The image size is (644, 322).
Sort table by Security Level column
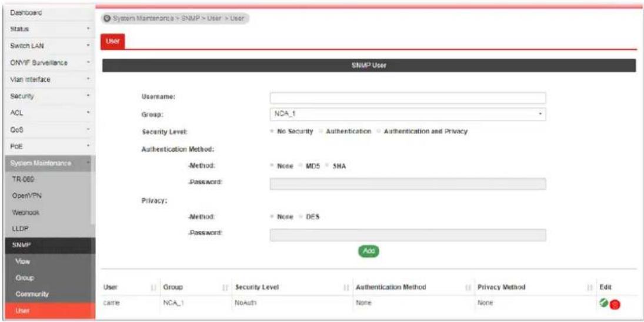346,287
